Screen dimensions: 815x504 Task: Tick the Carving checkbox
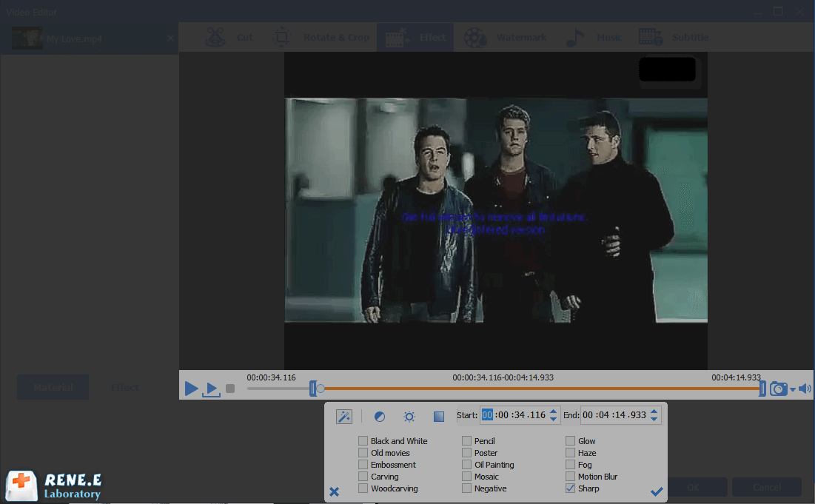coord(363,477)
